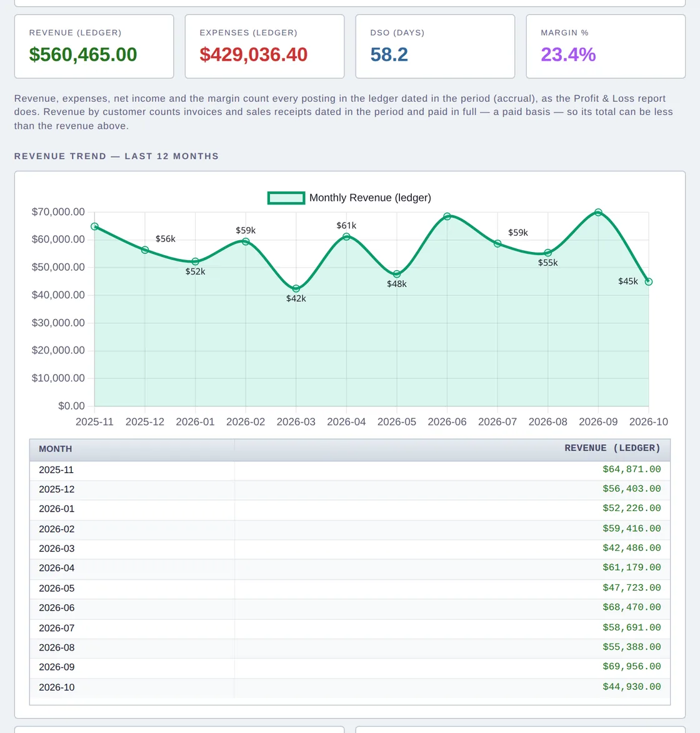Click the 2026-06 x-axis label
Screen dimensions: 700x733
447,422
